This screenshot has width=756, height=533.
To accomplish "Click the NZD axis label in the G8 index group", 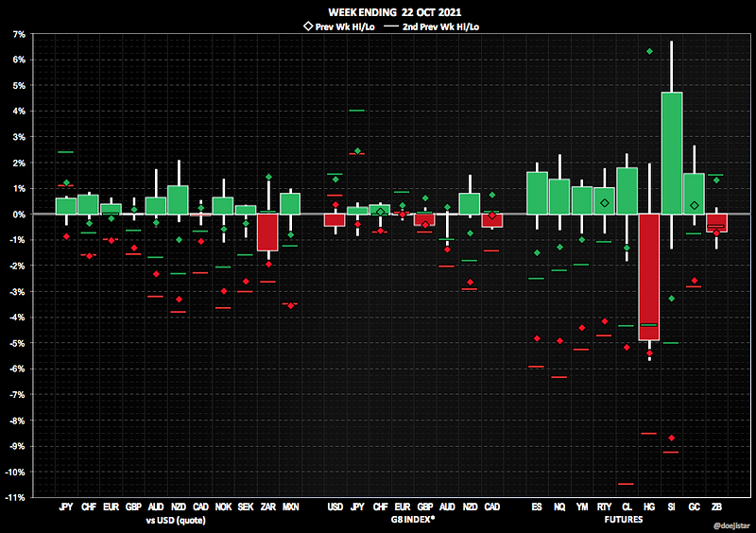I will point(470,507).
